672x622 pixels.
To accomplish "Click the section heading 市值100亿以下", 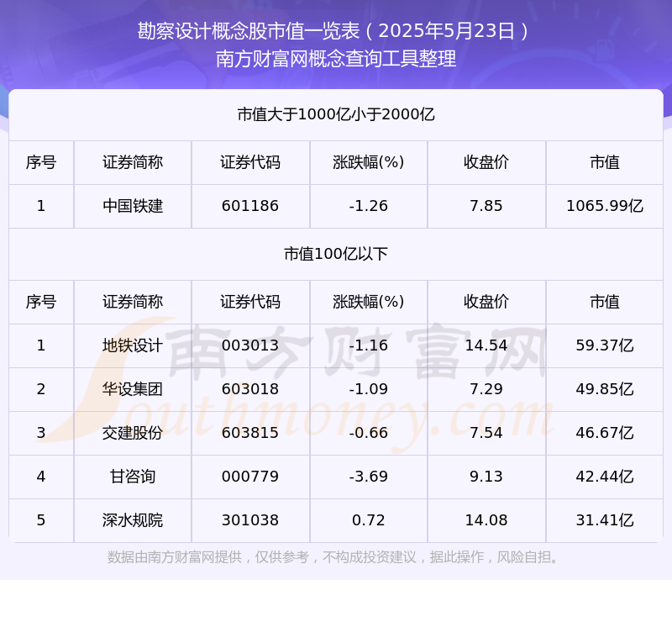I will pyautogui.click(x=336, y=254).
